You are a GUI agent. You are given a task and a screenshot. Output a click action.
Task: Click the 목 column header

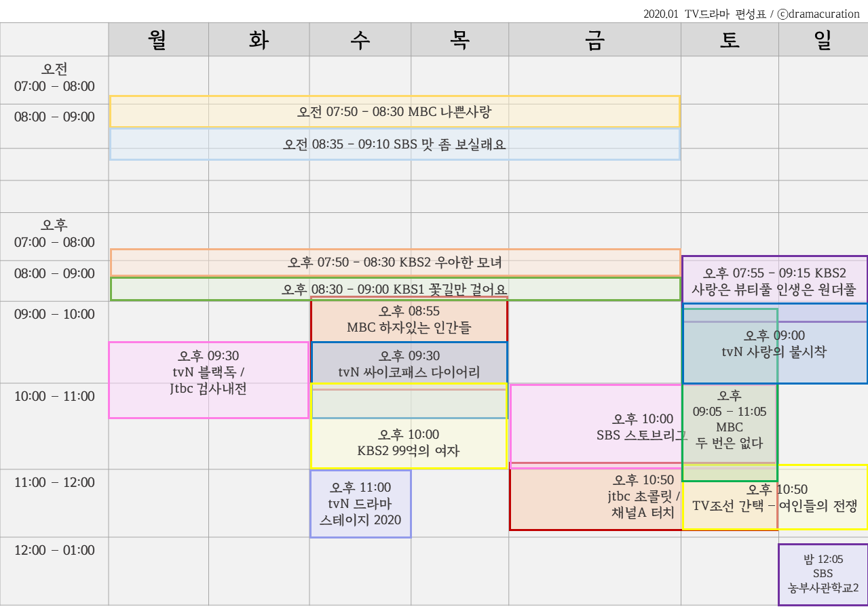[459, 40]
